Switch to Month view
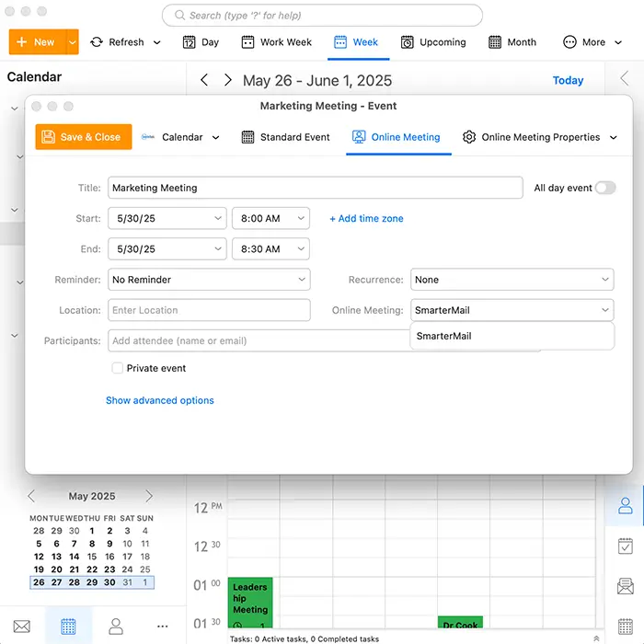The height and width of the screenshot is (644, 644). pos(512,42)
